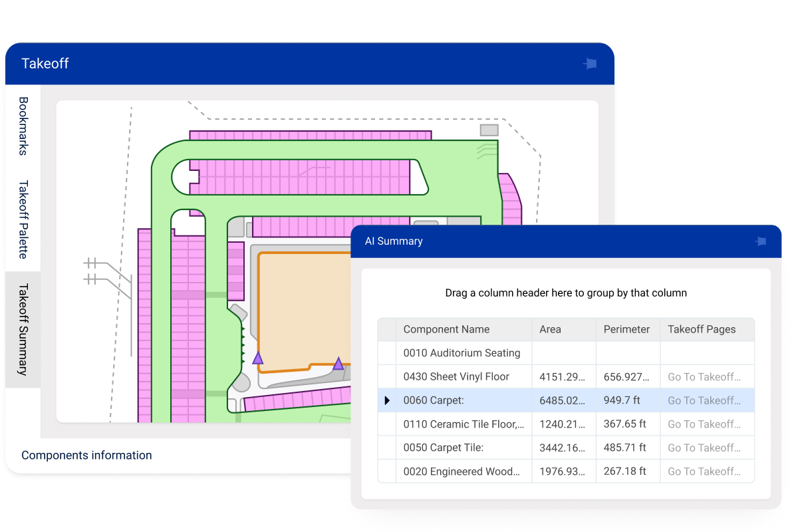Click the pin icon in the AI Summary header
Viewport: 798px width, 532px height.
coord(761,241)
